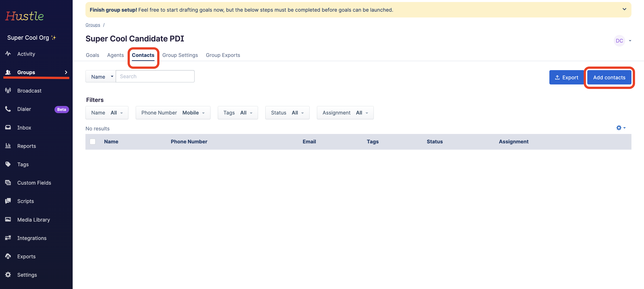Change the Phone Number Mobile filter

(x=173, y=113)
